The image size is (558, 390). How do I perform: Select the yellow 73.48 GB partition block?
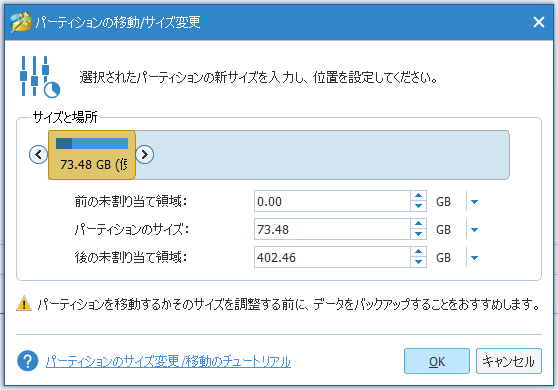point(92,155)
